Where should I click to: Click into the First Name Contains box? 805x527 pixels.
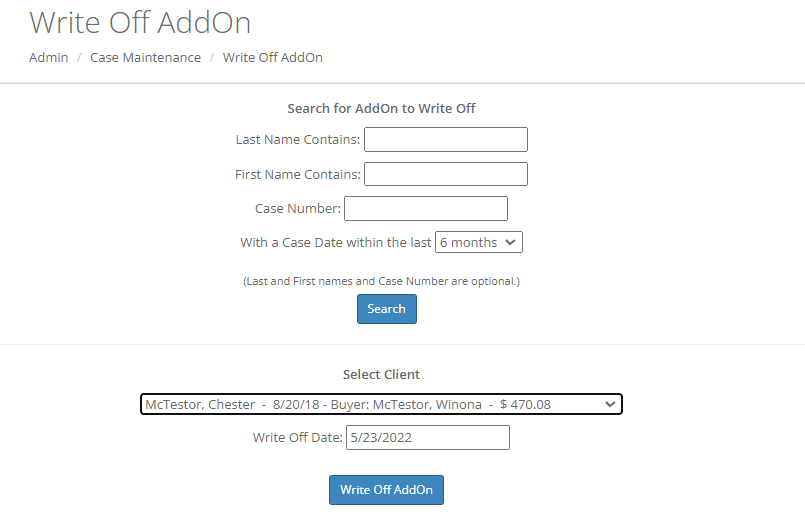click(445, 174)
